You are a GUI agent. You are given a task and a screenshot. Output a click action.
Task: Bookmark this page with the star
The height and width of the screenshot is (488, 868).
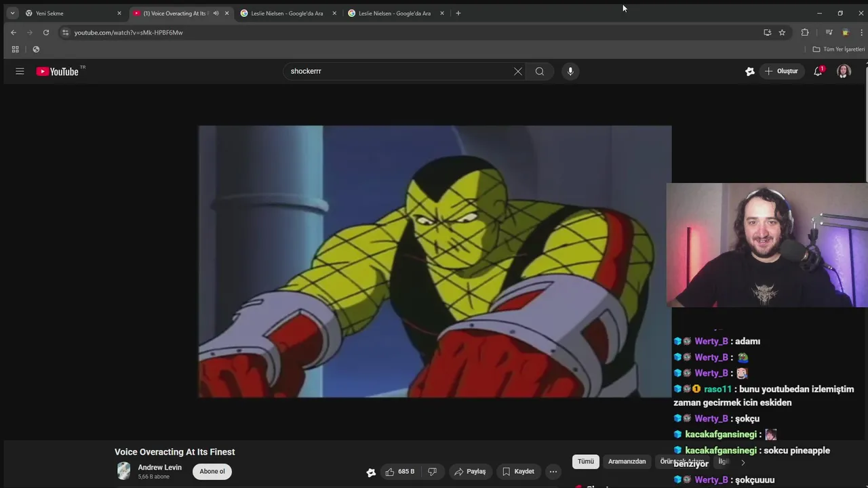pyautogui.click(x=782, y=33)
